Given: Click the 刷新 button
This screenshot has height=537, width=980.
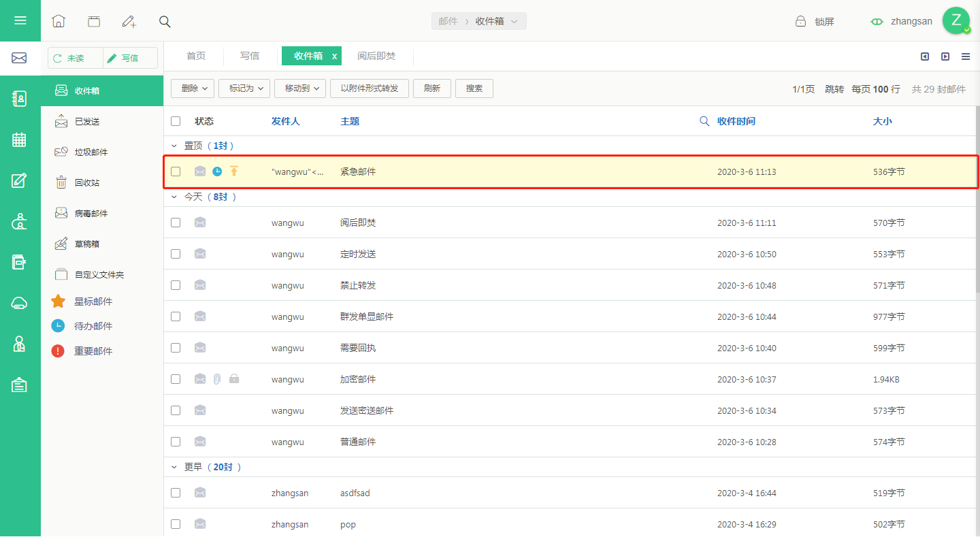Looking at the screenshot, I should 432,88.
